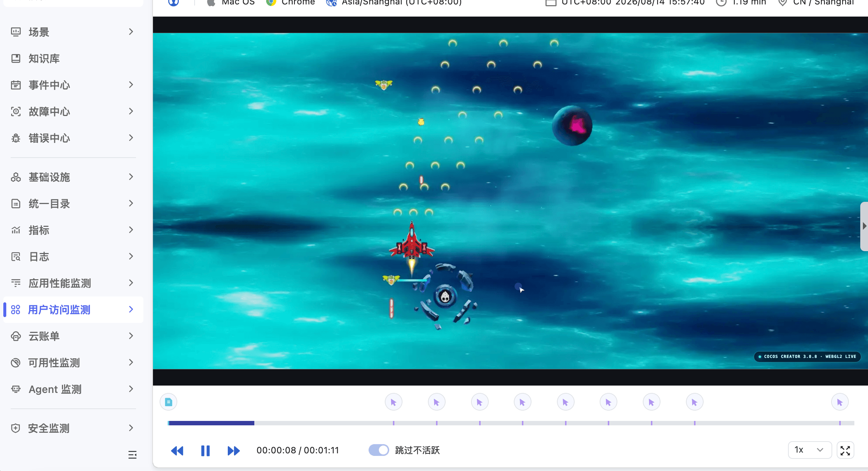Jump to the first click event marker
This screenshot has height=471, width=868.
point(394,402)
